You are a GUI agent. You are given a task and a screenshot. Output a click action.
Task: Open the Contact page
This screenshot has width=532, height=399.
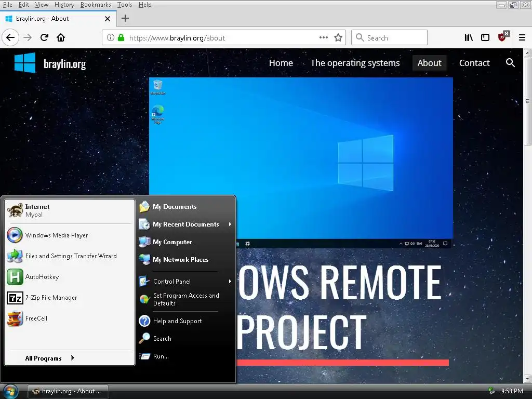[x=474, y=63]
